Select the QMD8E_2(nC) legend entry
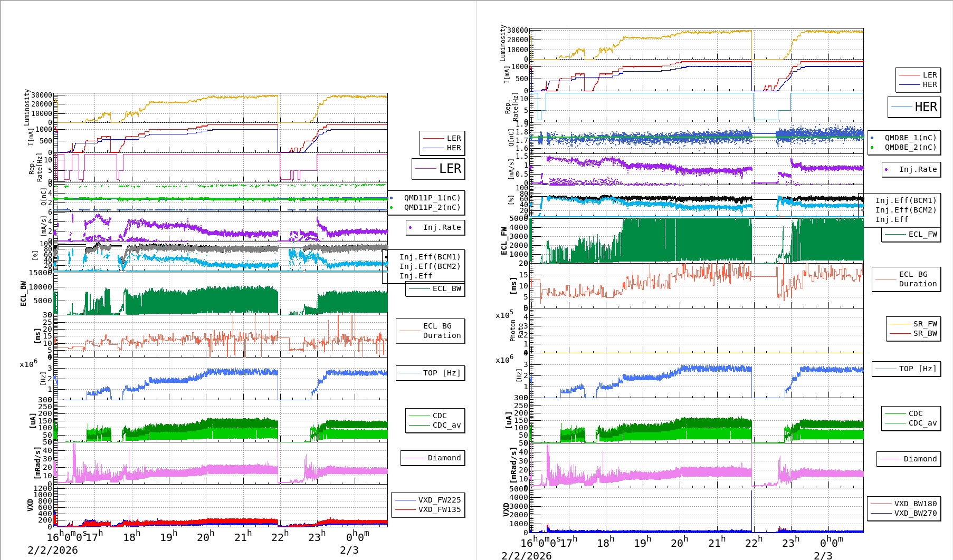Image resolution: width=953 pixels, height=560 pixels. point(911,147)
